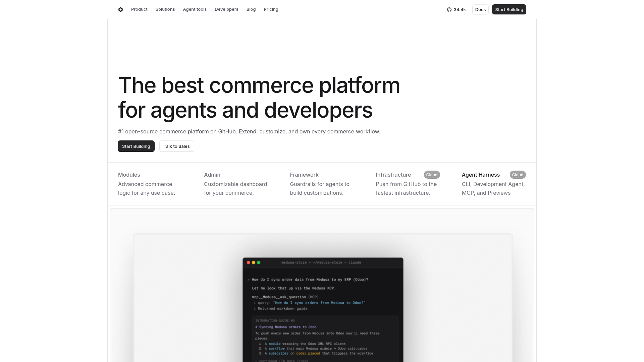The width and height of the screenshot is (644, 362).
Task: Click Start Building in the top navigation
Action: point(509,9)
